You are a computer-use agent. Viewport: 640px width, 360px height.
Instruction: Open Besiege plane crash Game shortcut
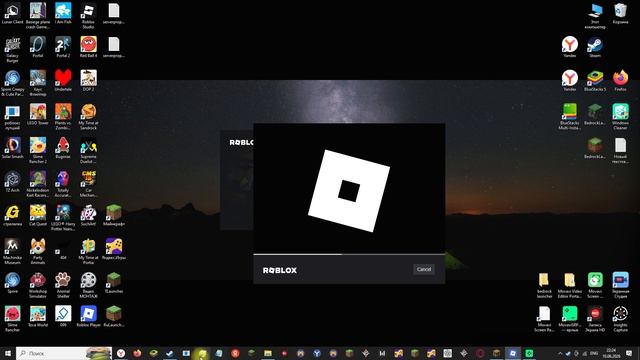pos(38,16)
